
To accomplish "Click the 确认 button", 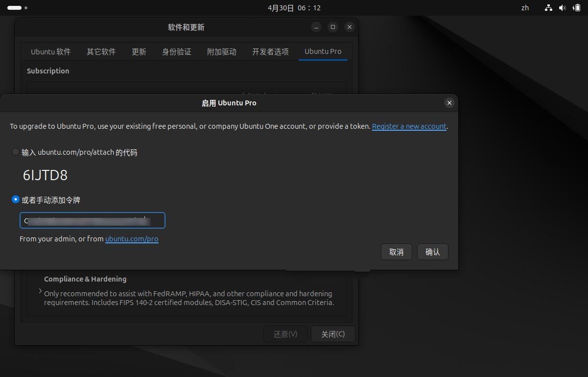I will point(432,252).
